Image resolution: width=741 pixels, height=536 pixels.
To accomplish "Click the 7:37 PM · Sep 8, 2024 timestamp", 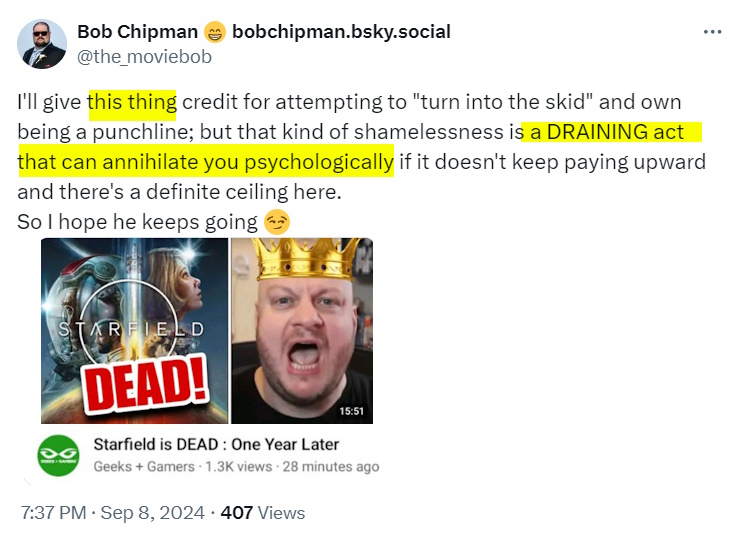I will (x=112, y=513).
